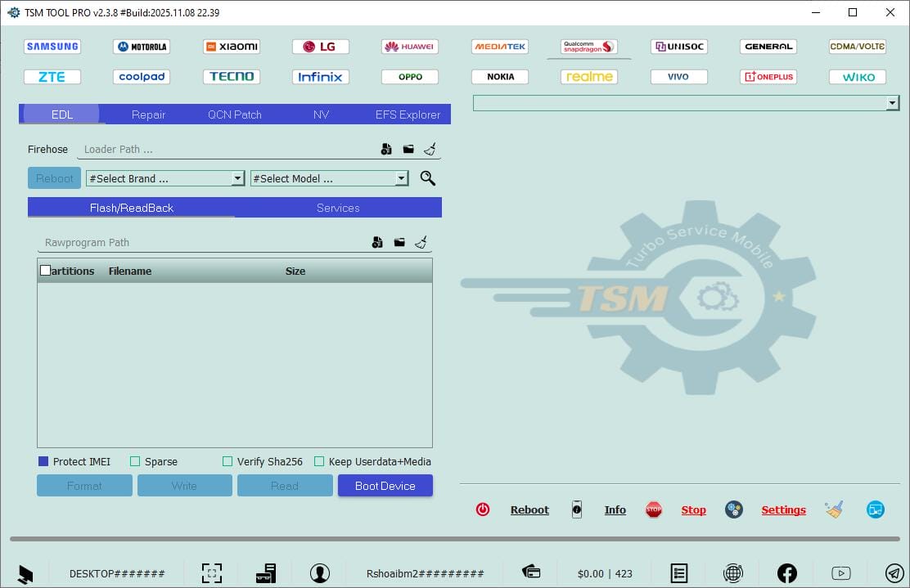Click the YouTube icon in the status bar
This screenshot has width=910, height=588.
point(841,572)
